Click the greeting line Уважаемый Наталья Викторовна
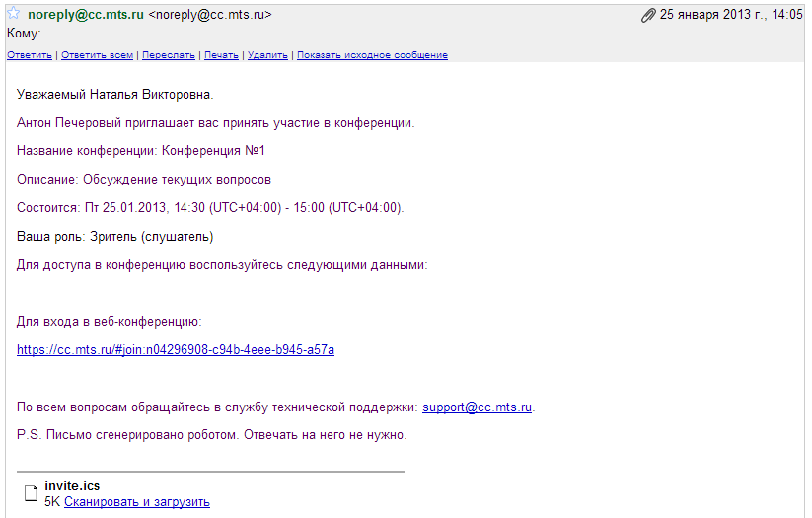Viewport: 812px width, 518px height. point(115,95)
